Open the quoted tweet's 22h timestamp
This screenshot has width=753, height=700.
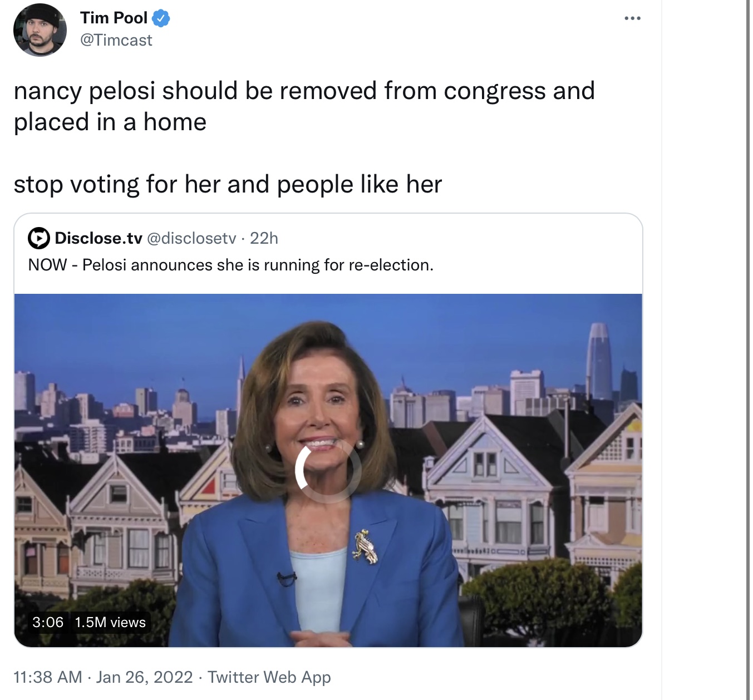click(x=264, y=238)
